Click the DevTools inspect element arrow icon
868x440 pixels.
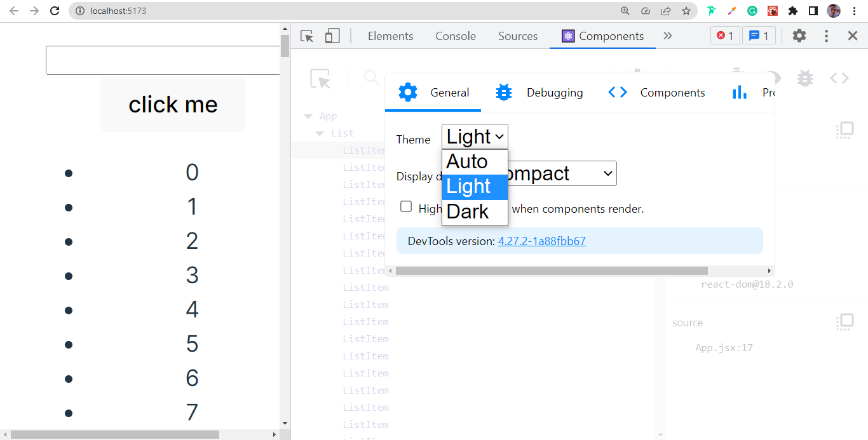click(307, 36)
